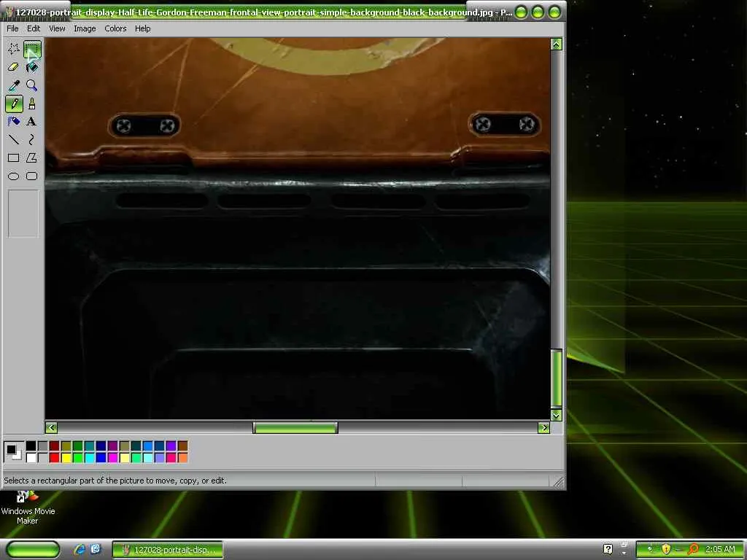Click the help question mark tray icon

tap(608, 549)
